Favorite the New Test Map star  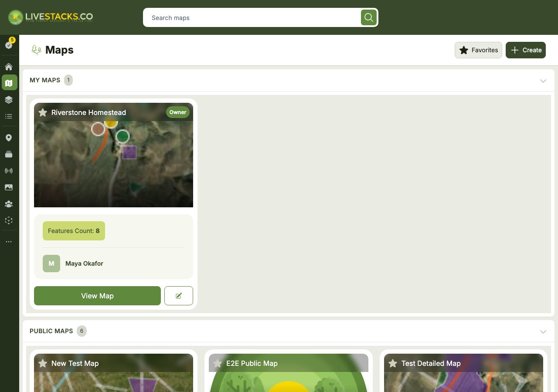43,363
